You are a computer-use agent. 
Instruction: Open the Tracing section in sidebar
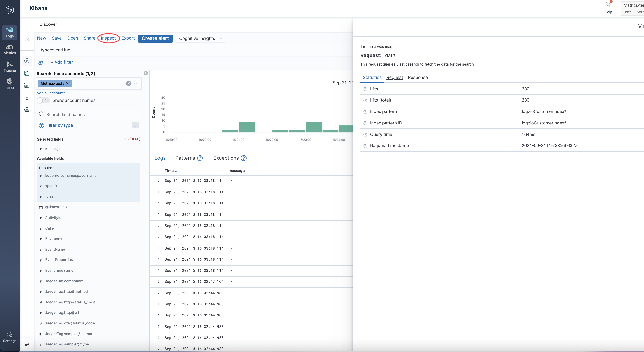pyautogui.click(x=10, y=67)
